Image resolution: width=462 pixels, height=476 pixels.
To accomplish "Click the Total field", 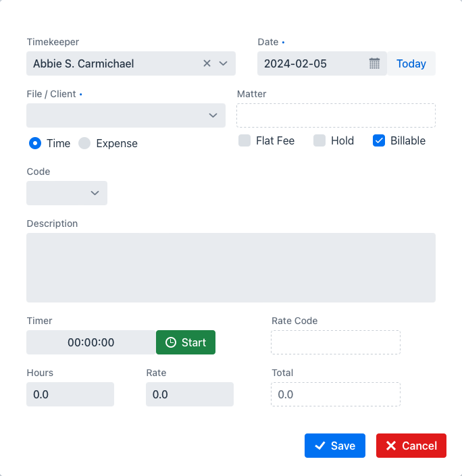I will click(336, 394).
